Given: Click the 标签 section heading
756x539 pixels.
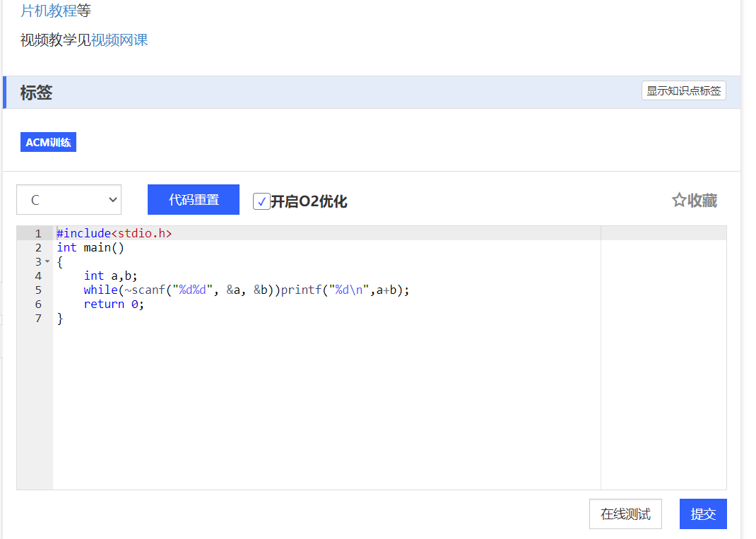Looking at the screenshot, I should [36, 93].
